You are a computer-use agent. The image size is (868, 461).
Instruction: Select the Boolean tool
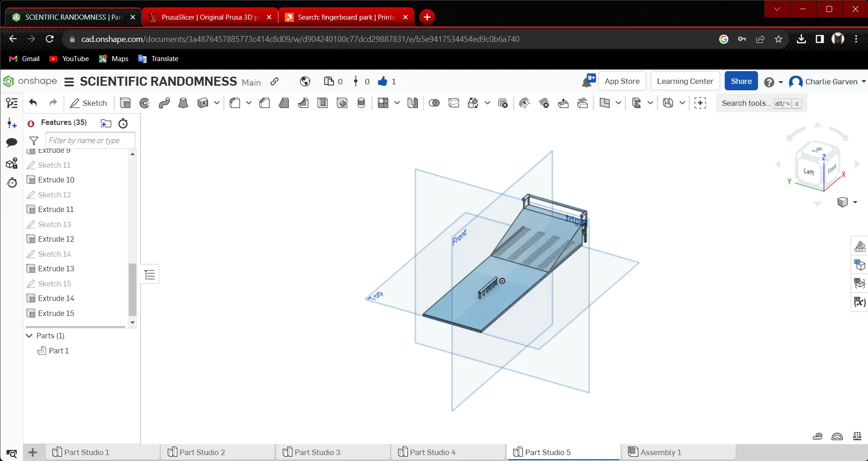click(434, 103)
